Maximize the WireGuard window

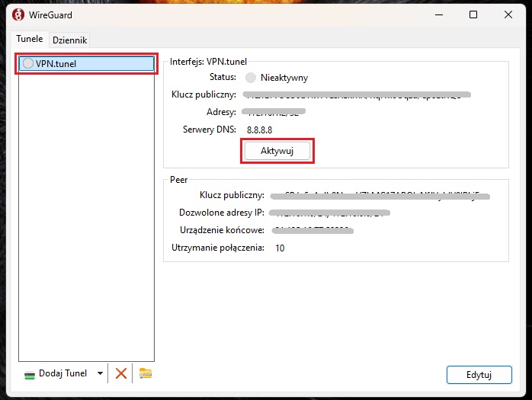(473, 14)
